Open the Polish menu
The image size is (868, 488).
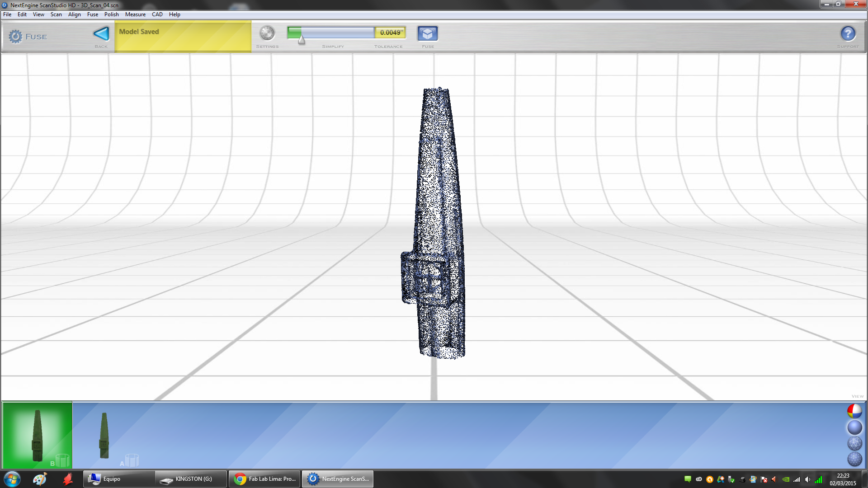[111, 14]
